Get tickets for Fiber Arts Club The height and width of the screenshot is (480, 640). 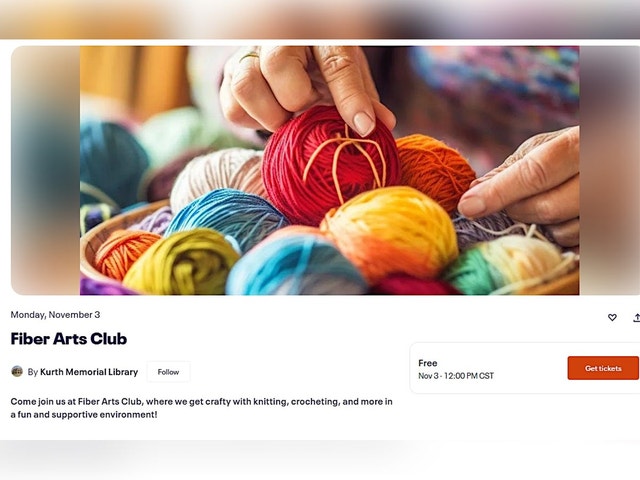point(603,368)
